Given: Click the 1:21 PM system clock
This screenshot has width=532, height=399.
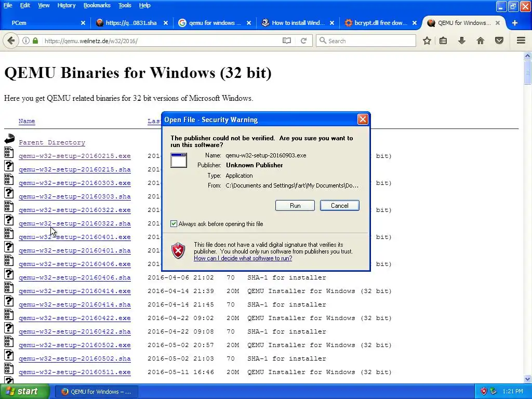Looking at the screenshot, I should 513,392.
